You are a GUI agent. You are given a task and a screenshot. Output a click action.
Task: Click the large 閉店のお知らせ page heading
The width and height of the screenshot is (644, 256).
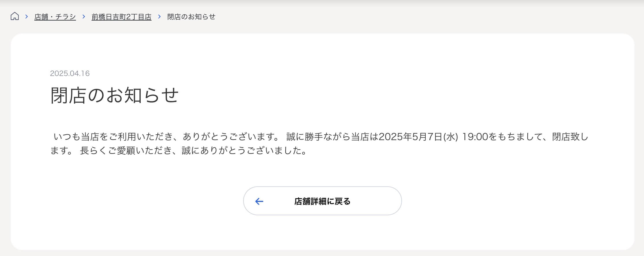(114, 95)
